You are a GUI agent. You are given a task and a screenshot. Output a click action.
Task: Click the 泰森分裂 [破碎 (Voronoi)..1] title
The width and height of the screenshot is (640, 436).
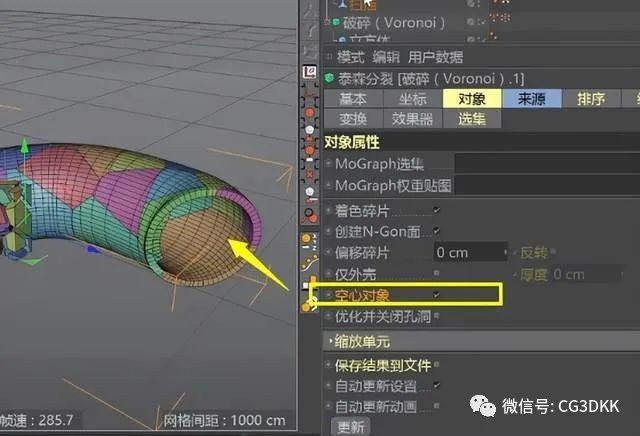[x=430, y=78]
